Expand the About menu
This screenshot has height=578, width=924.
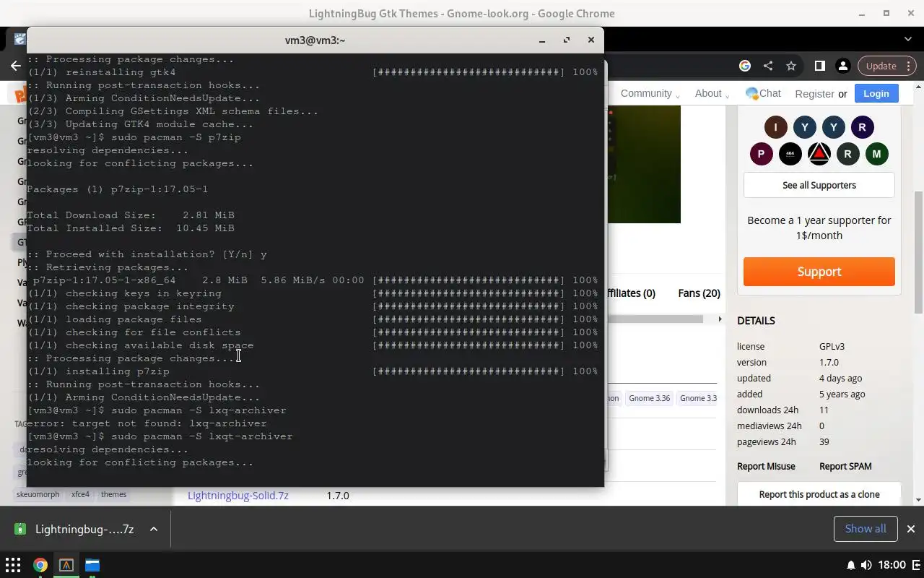(712, 93)
